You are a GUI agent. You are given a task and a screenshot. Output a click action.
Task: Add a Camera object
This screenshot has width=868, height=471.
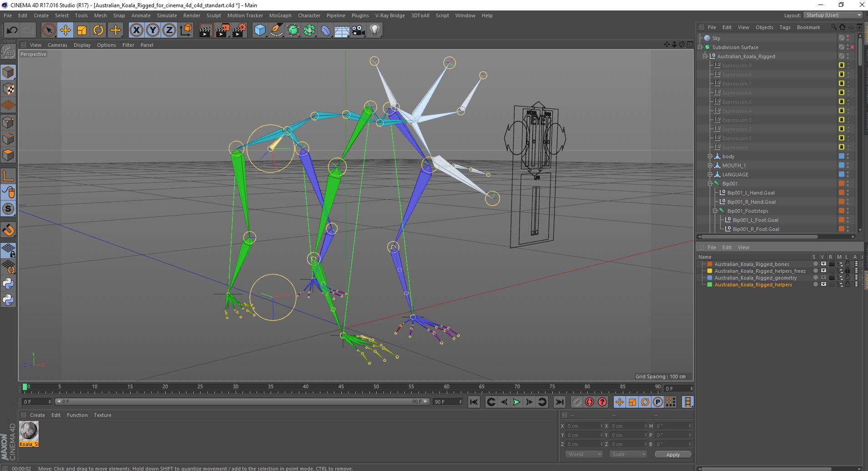click(358, 30)
